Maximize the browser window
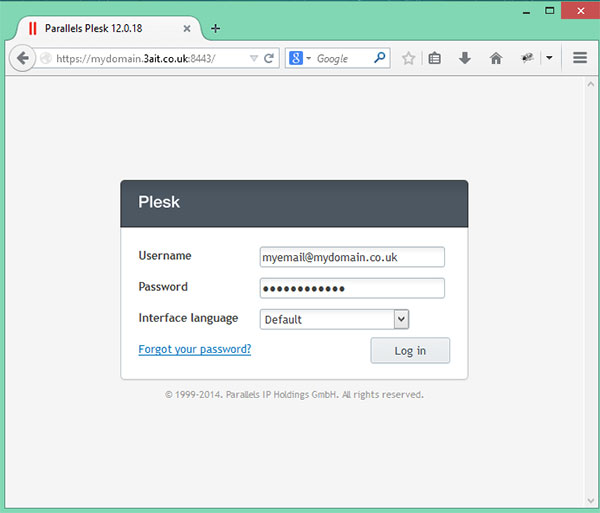600x513 pixels. click(549, 11)
